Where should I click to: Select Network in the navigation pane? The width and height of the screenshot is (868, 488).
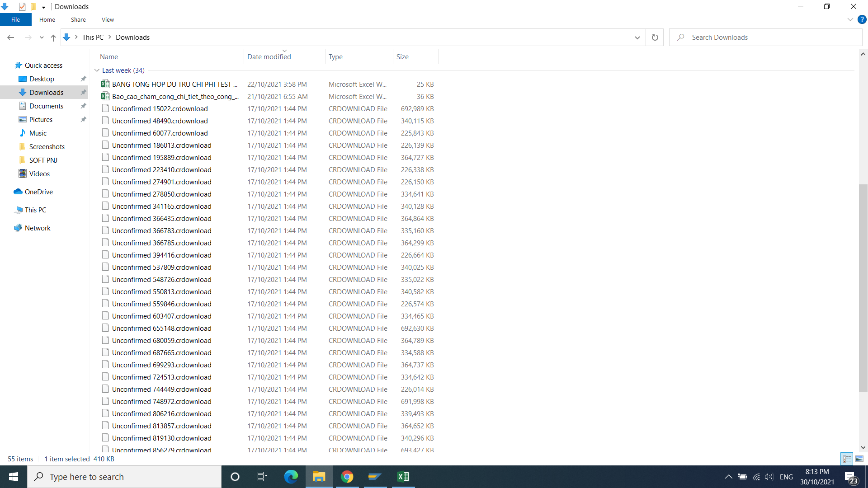click(38, 228)
